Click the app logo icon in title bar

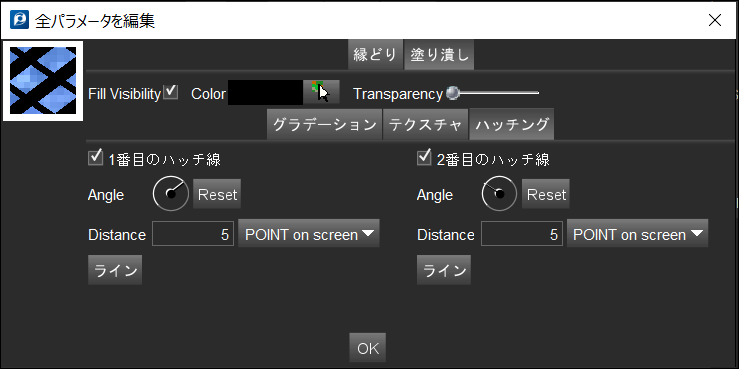[x=16, y=20]
